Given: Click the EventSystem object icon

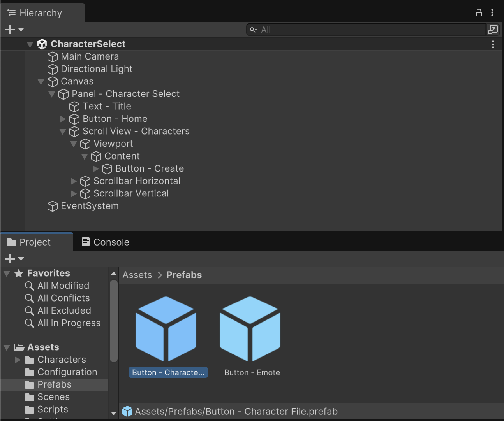Looking at the screenshot, I should pyautogui.click(x=52, y=206).
